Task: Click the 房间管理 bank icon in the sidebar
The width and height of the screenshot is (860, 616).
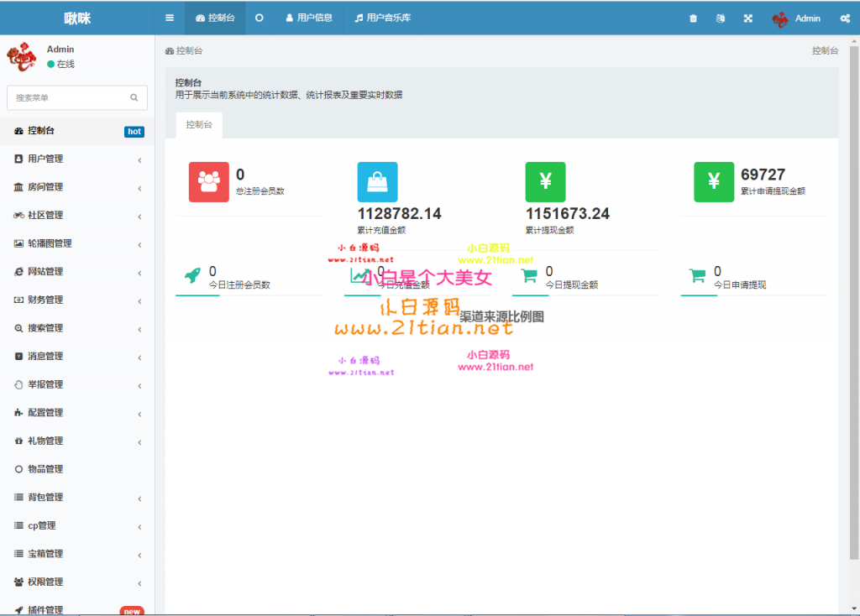Action: pyautogui.click(x=18, y=187)
